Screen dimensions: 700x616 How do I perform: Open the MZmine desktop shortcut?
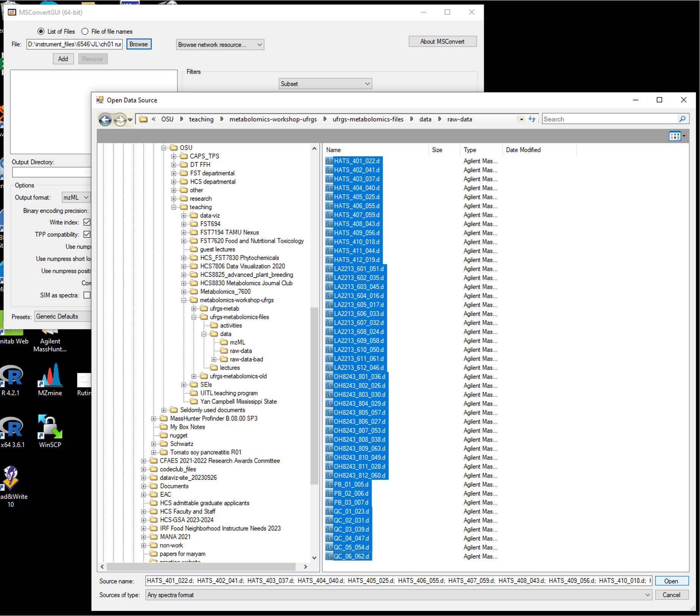click(50, 380)
